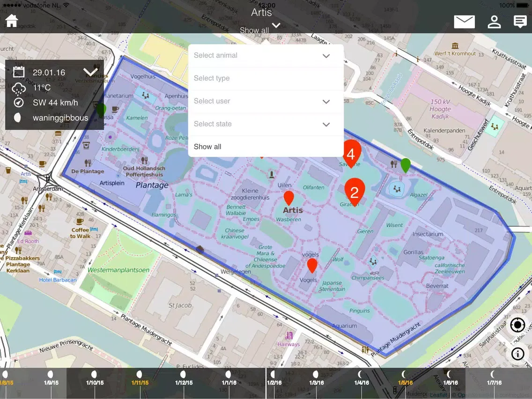
Task: Jump to 1/3/16 on the timeline
Action: pyautogui.click(x=317, y=382)
